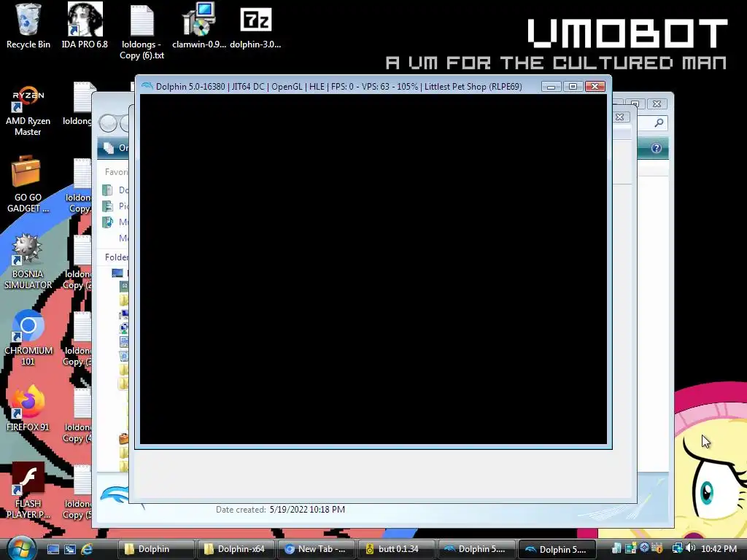This screenshot has height=560, width=747.
Task: Select the FIREFOX 91 shortcut
Action: point(28,408)
